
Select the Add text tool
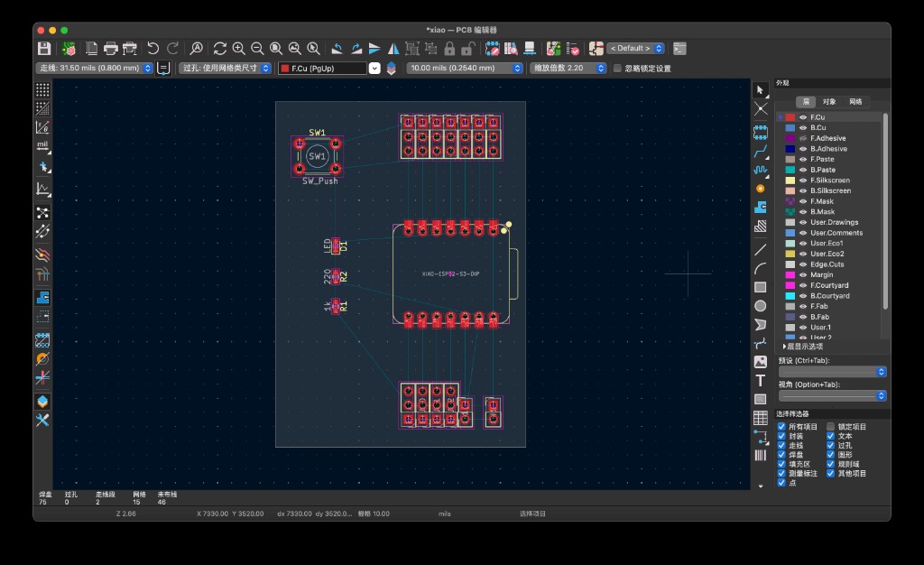tap(760, 381)
